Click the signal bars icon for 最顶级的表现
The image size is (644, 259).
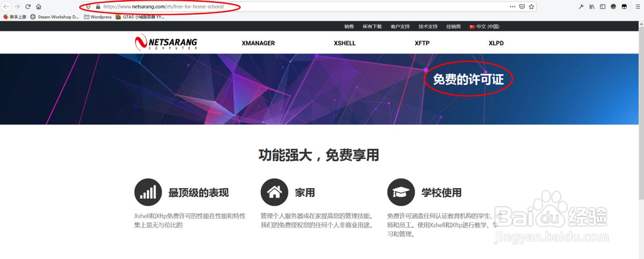tap(148, 192)
